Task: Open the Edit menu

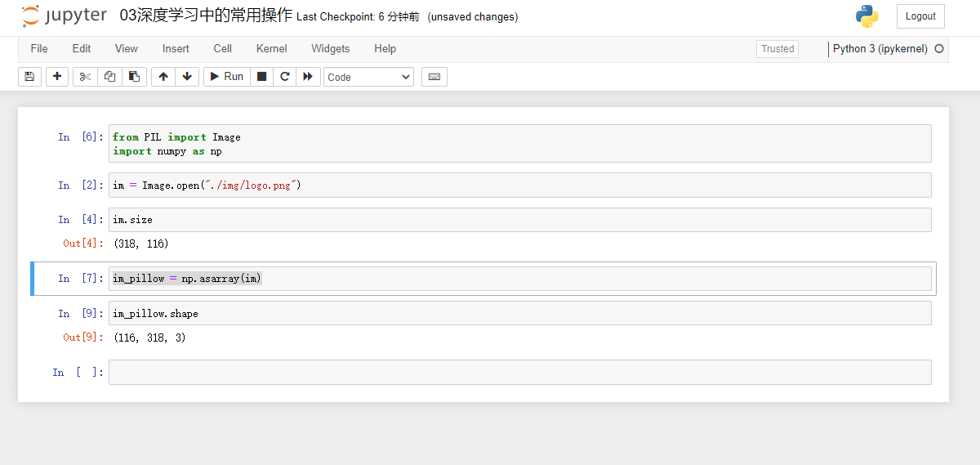Action: [x=82, y=49]
